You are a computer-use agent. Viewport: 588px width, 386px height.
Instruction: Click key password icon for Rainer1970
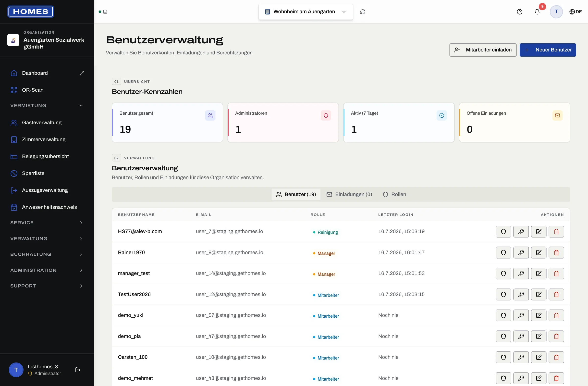521,252
